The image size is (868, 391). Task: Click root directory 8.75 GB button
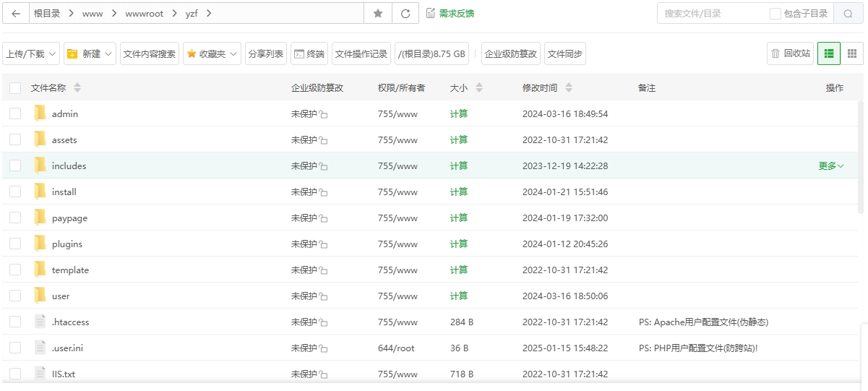431,53
